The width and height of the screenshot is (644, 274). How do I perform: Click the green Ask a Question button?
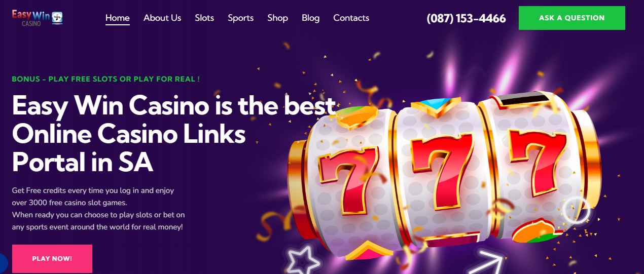pyautogui.click(x=572, y=18)
